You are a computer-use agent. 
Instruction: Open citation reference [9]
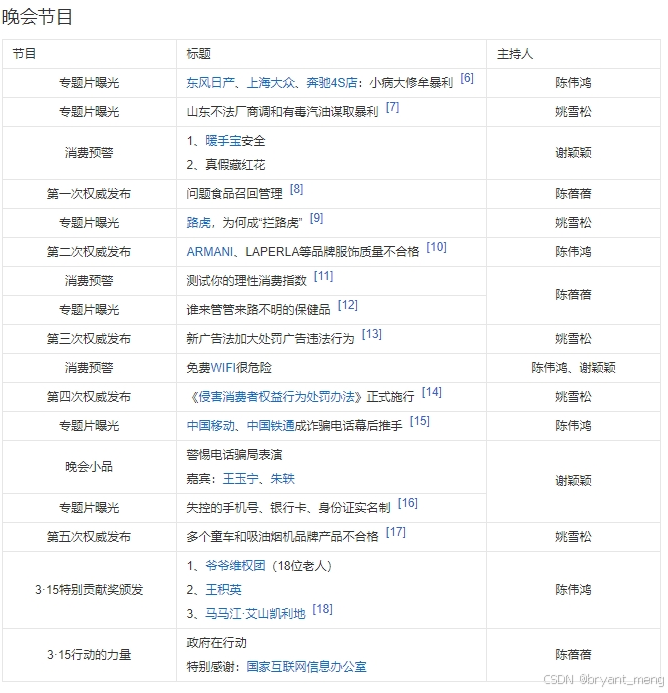click(x=317, y=218)
